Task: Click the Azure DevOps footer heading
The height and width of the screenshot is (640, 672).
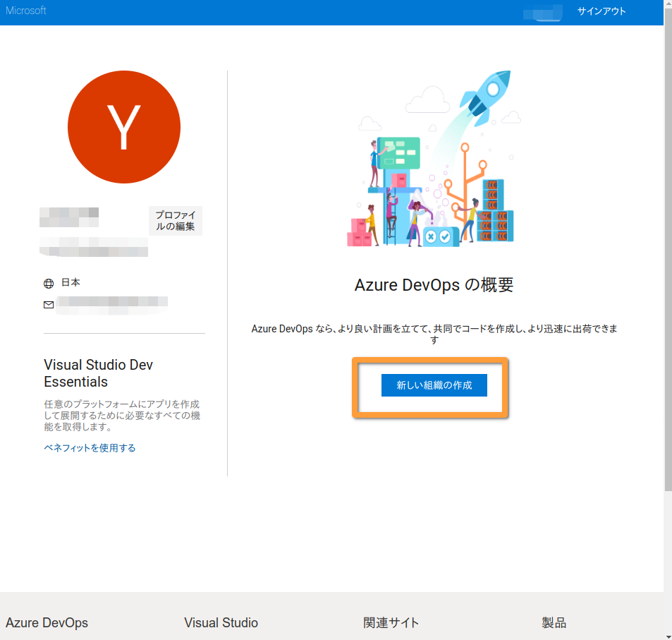Action: coord(47,622)
